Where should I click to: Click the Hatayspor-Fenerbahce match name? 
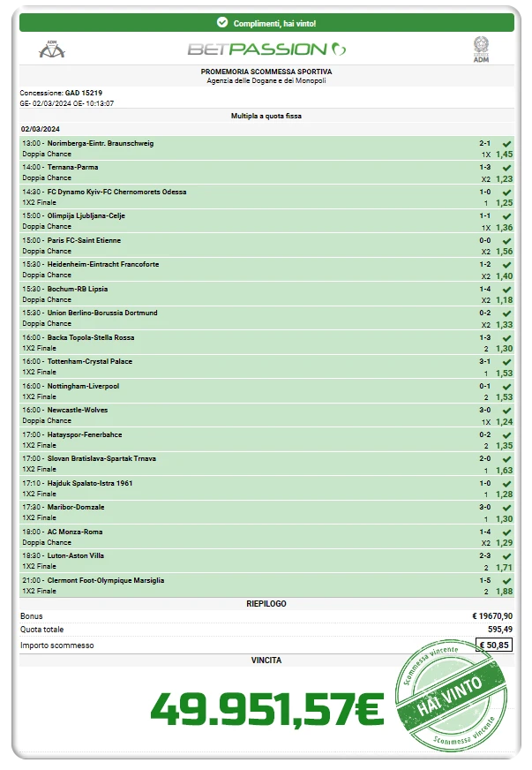(85, 434)
